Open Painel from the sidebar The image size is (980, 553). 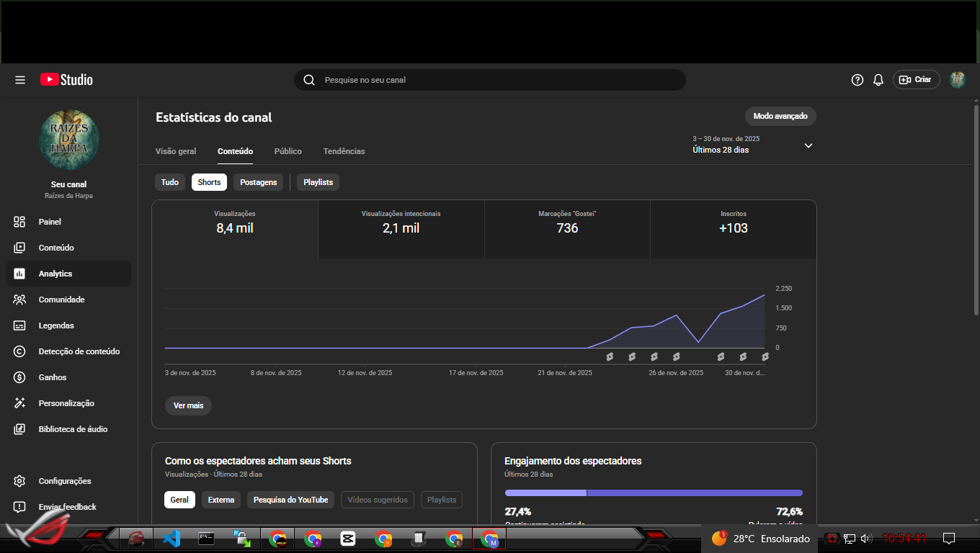point(50,222)
